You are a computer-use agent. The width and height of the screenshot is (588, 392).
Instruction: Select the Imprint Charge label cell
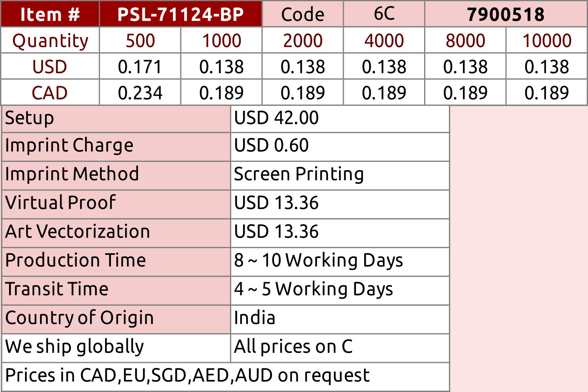(116, 147)
